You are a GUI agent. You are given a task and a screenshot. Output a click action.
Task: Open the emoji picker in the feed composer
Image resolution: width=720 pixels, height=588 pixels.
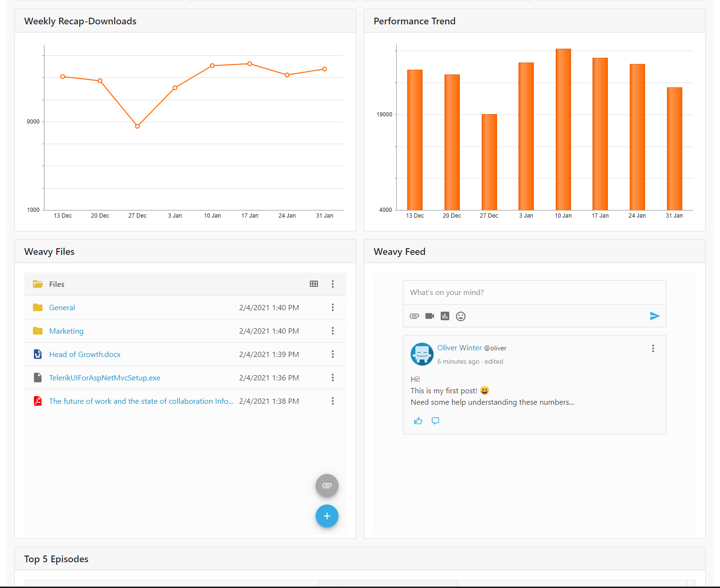460,316
